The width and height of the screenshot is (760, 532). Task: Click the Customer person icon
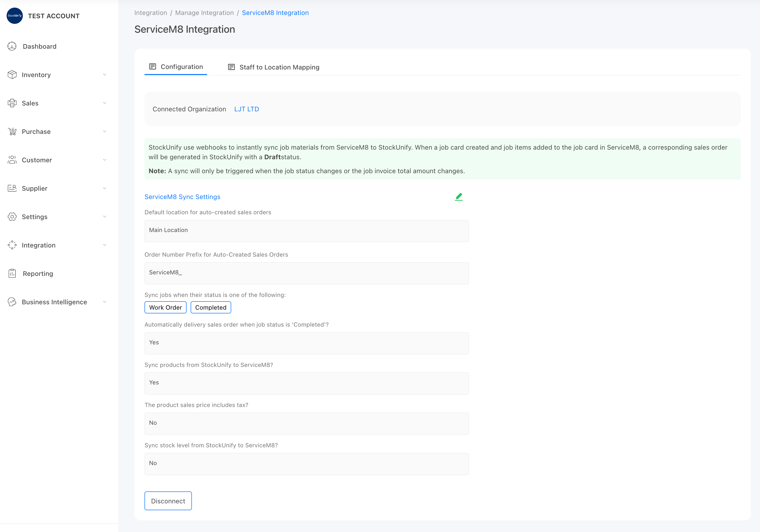pyautogui.click(x=12, y=160)
